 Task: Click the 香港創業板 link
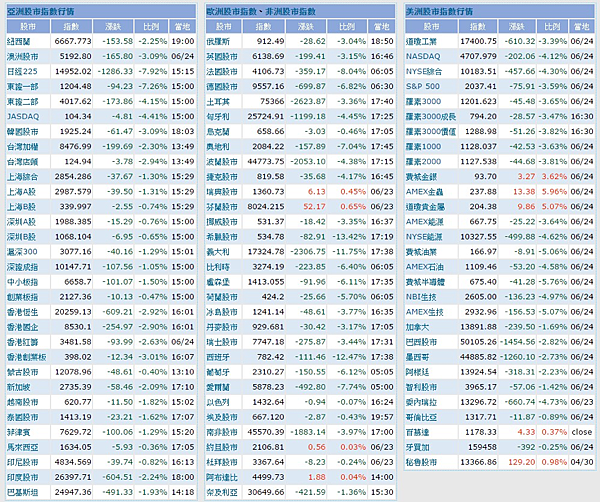click(x=26, y=357)
